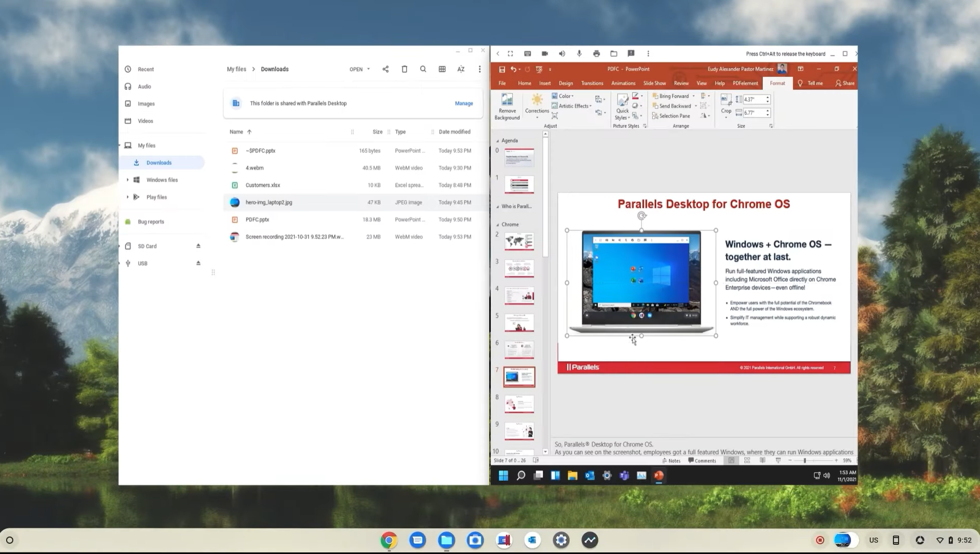Open AZ sort options in Files app

click(461, 69)
